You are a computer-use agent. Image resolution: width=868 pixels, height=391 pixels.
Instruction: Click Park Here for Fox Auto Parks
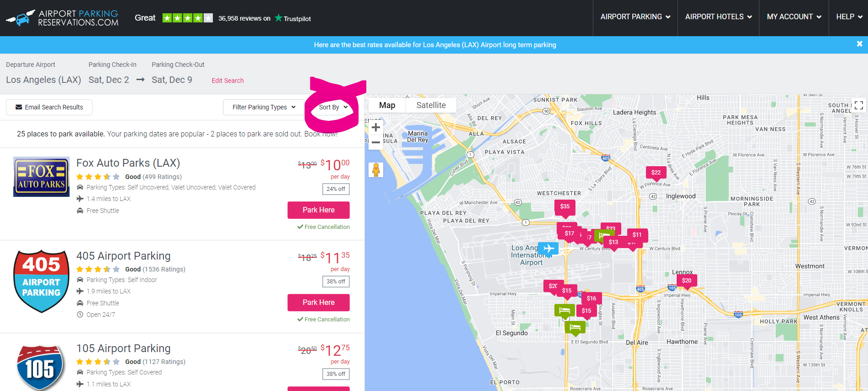click(319, 210)
